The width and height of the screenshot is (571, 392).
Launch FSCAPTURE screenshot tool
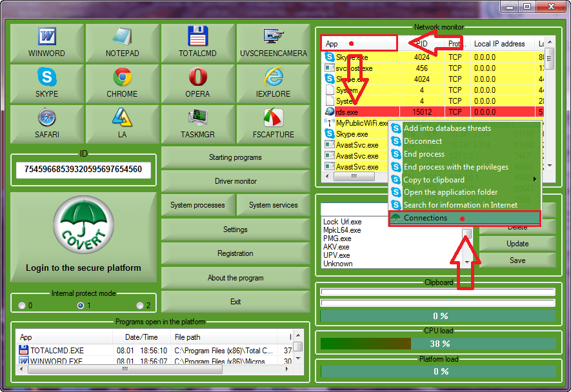pos(273,124)
